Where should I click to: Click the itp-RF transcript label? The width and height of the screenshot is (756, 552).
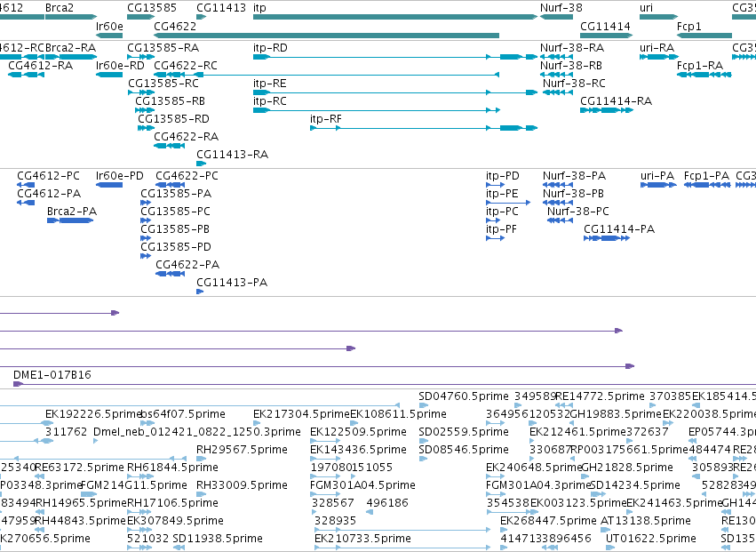pos(325,119)
